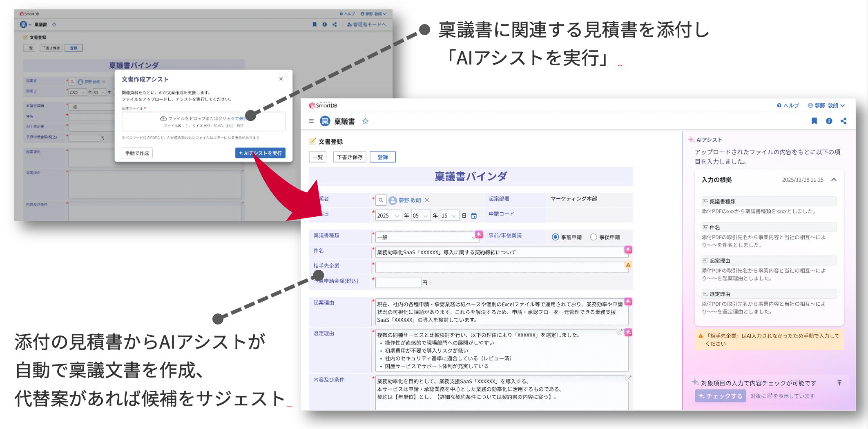The width and height of the screenshot is (868, 429).
Task: Click 管理者モードへ in the top bar
Action: coord(366,24)
